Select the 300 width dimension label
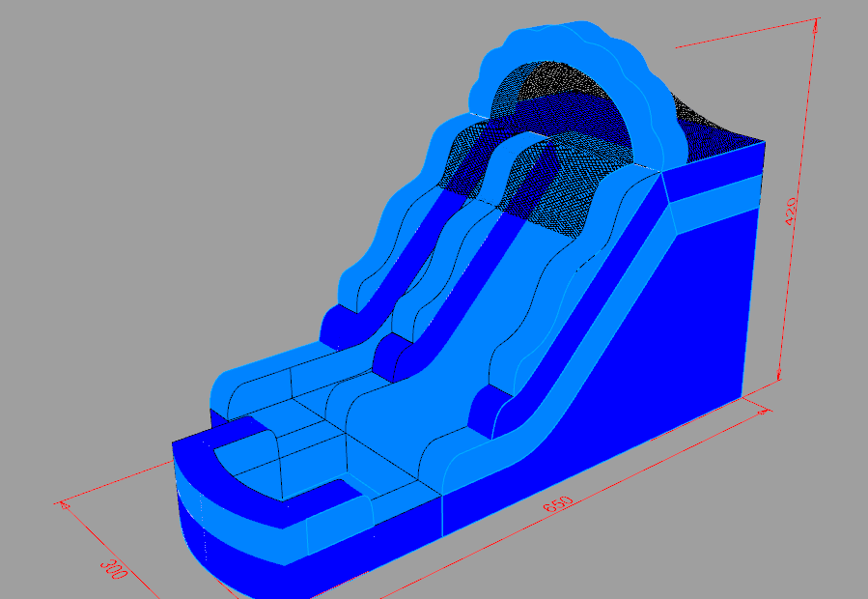Viewport: 868px width, 599px height. click(114, 569)
